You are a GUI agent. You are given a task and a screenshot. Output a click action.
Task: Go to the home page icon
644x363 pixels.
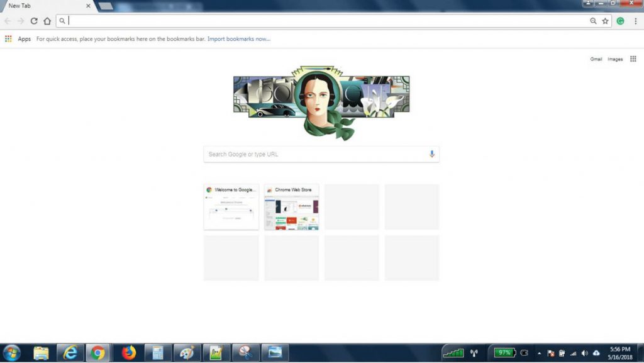point(47,21)
